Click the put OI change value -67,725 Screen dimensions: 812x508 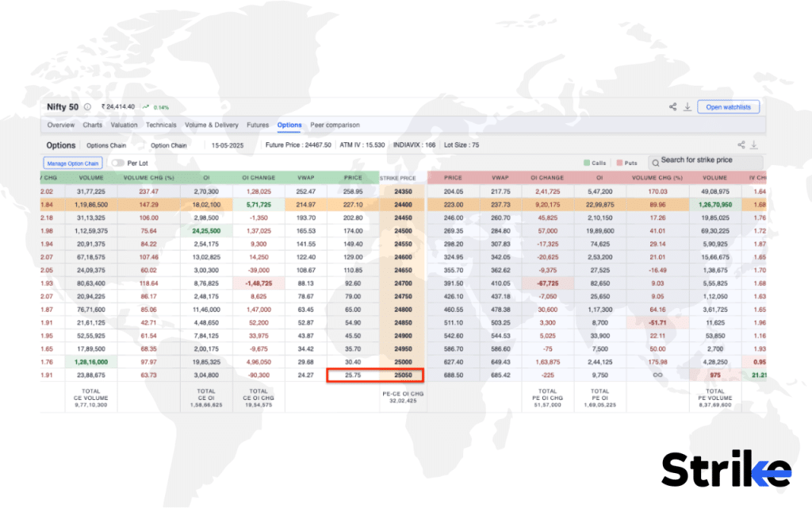click(x=547, y=283)
